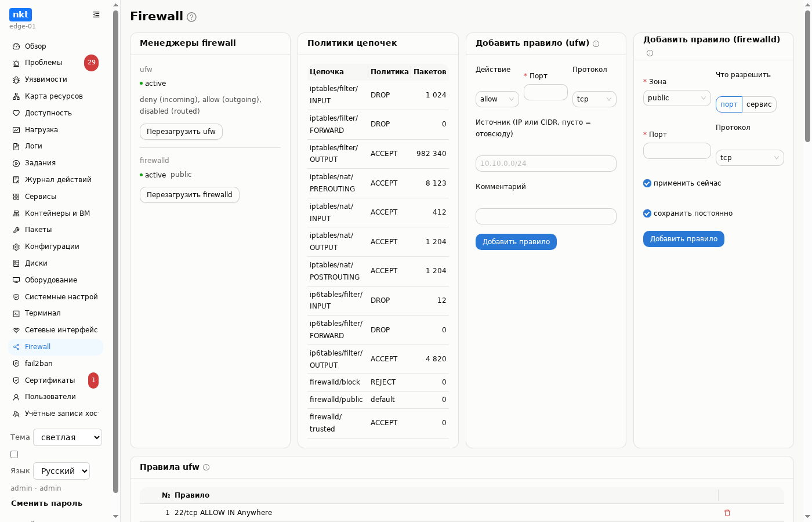Viewport: 812px width, 522px height.
Task: Focus the Источник CIDR input field
Action: pos(546,164)
